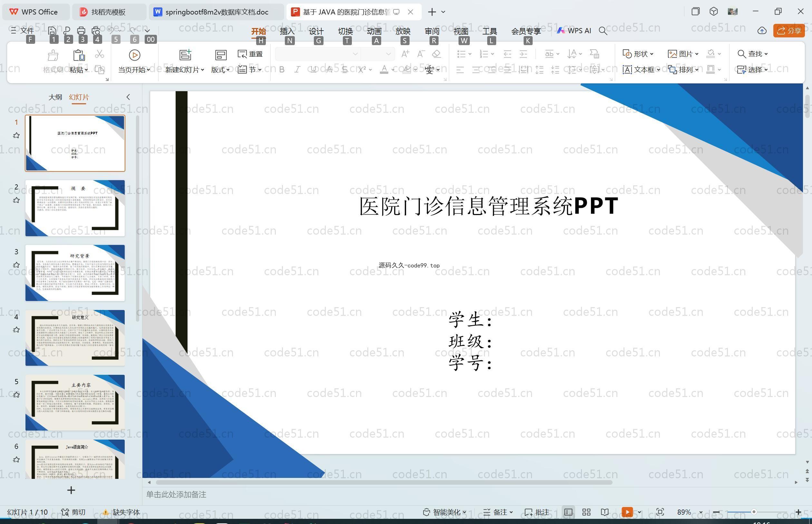Click the orange slideshow play button in status bar
Viewport: 812px width, 524px height.
627,512
